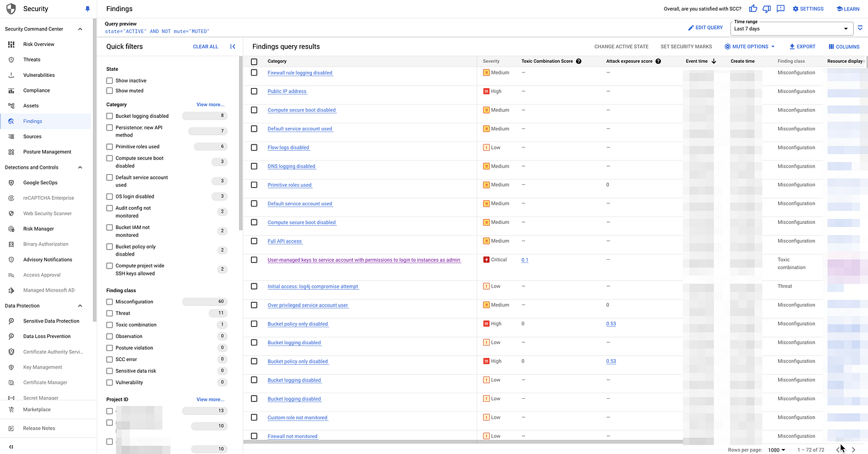
Task: Show more Category filters
Action: (x=210, y=105)
